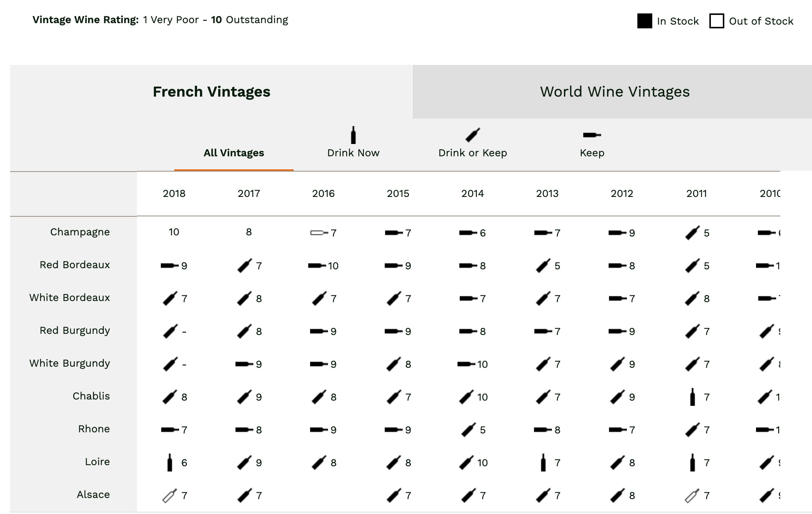Switch to the World Wine Vintages tab
This screenshot has width=812, height=514.
pyautogui.click(x=614, y=91)
